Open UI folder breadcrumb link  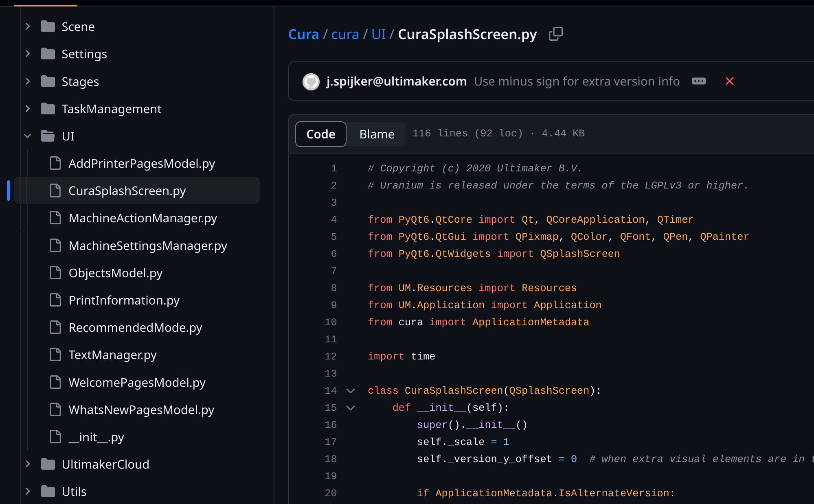(379, 34)
